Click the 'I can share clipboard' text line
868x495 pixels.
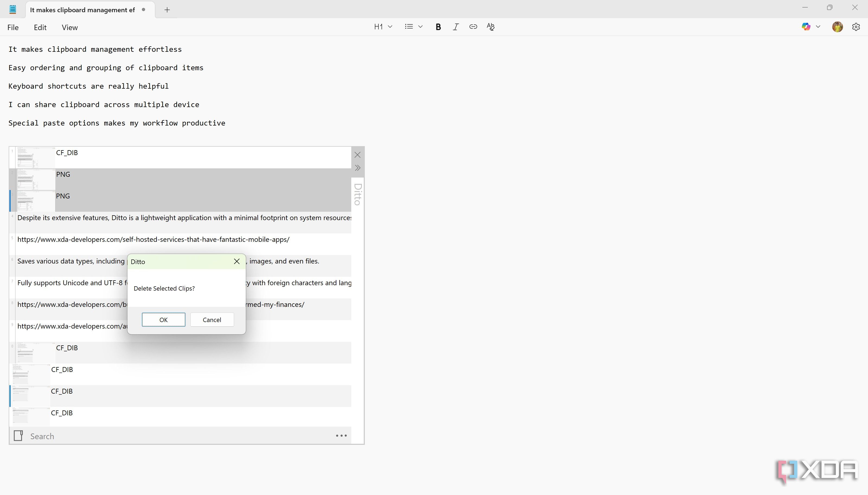(104, 105)
